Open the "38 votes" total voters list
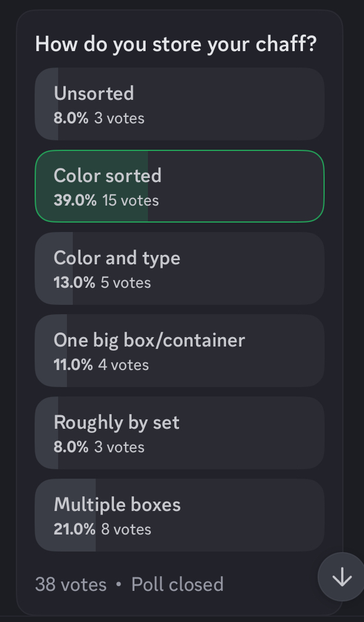Screen dimensions: 364x622 tap(71, 584)
